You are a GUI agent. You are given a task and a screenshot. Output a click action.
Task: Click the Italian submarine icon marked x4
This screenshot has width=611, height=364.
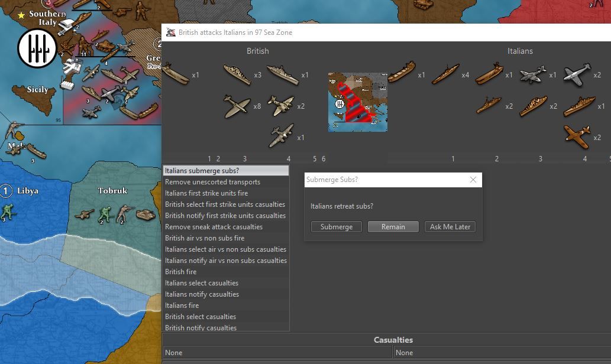445,75
